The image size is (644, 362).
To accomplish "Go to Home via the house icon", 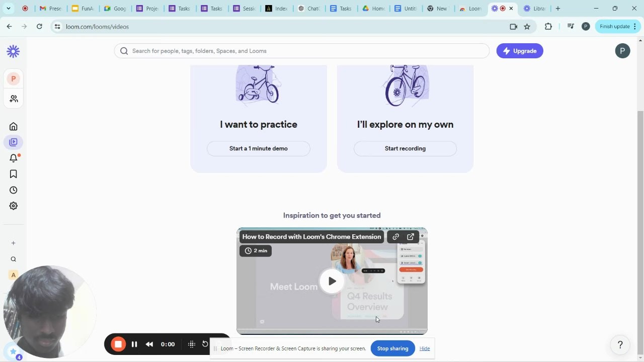I will (x=14, y=126).
